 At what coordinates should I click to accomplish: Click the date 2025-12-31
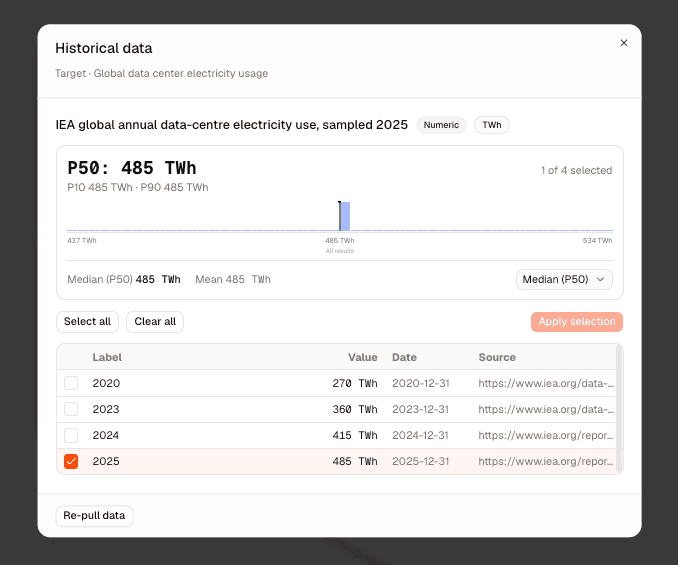point(420,461)
